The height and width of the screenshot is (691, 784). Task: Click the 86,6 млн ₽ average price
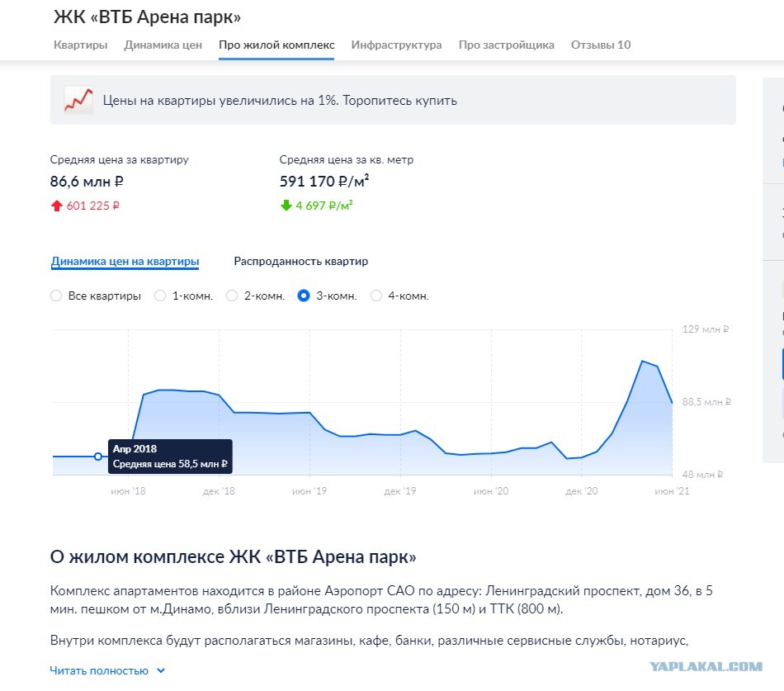pyautogui.click(x=87, y=181)
